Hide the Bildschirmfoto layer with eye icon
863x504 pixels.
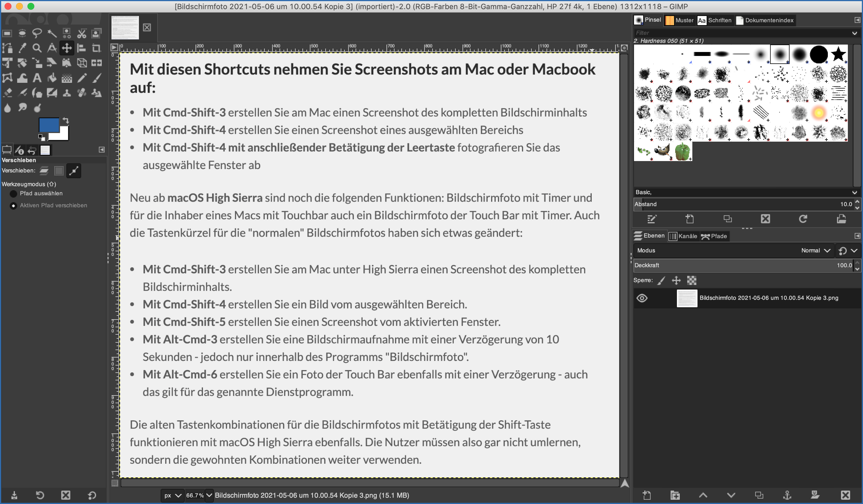642,298
